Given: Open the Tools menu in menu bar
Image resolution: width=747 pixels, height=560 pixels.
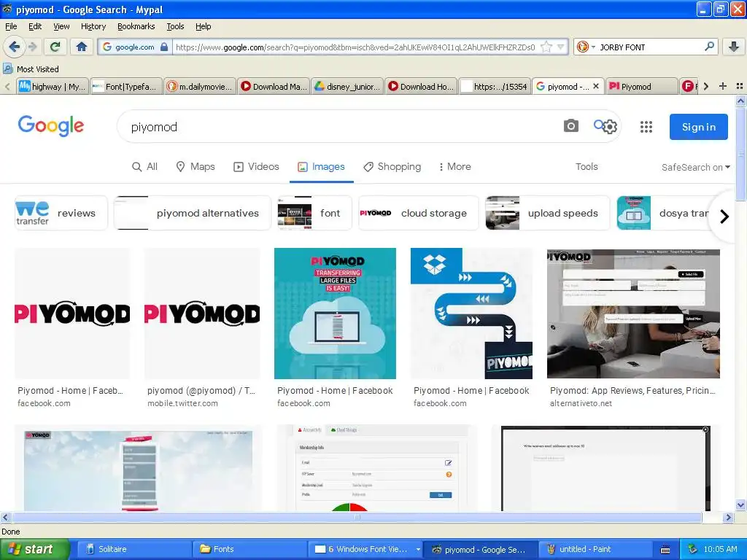Looking at the screenshot, I should (175, 26).
